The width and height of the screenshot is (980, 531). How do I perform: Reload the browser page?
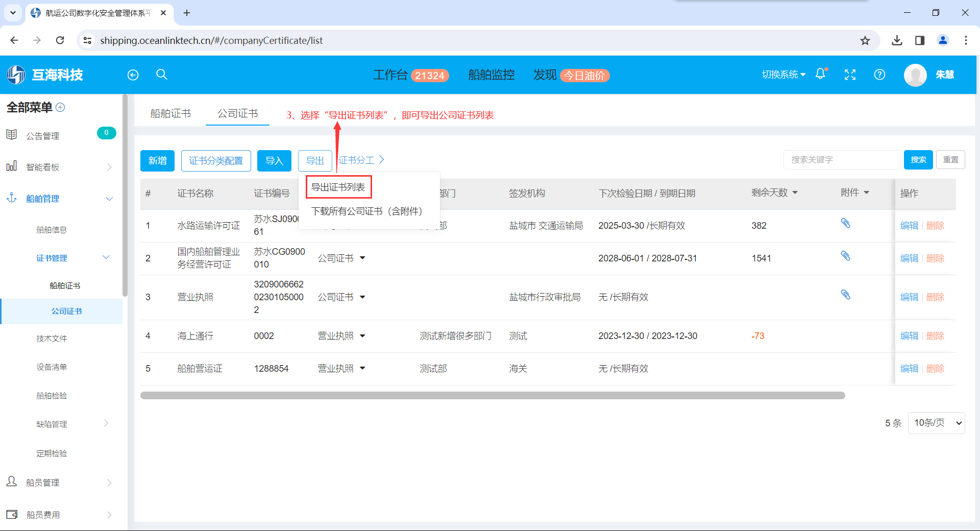tap(60, 40)
